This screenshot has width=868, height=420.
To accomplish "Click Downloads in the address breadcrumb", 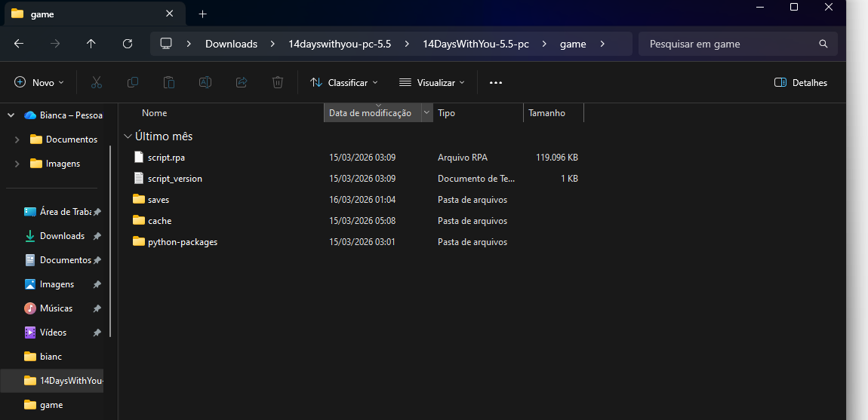I will (x=232, y=44).
